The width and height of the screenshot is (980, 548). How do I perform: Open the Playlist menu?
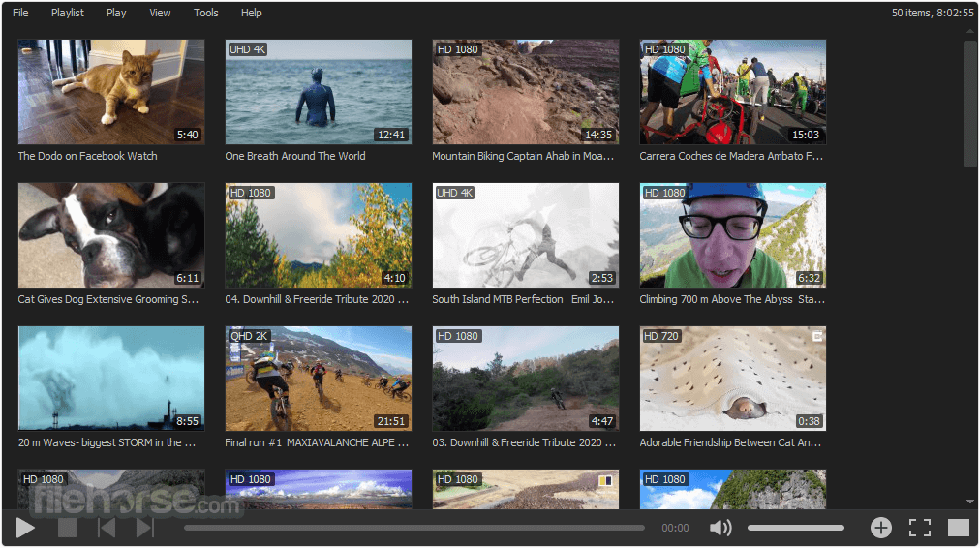[68, 13]
